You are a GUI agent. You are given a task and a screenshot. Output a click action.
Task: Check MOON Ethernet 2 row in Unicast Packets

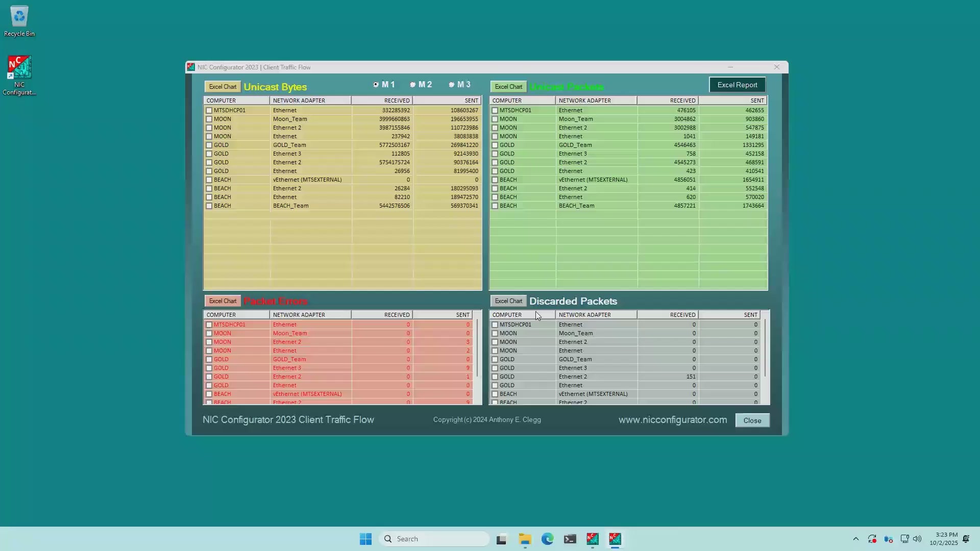(495, 128)
